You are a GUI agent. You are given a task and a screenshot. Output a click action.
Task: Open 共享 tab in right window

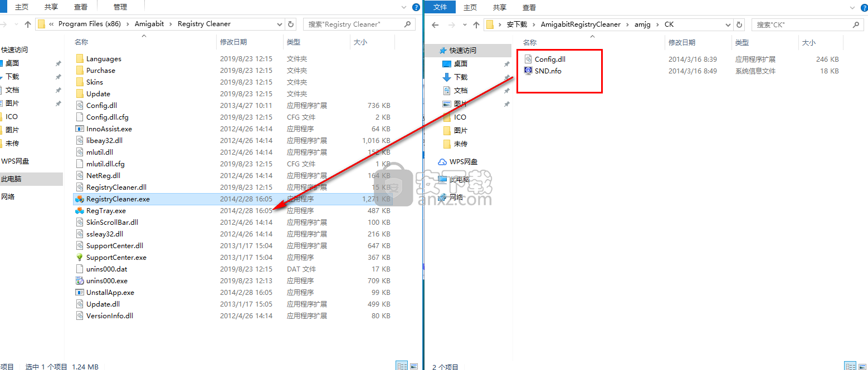tap(500, 7)
